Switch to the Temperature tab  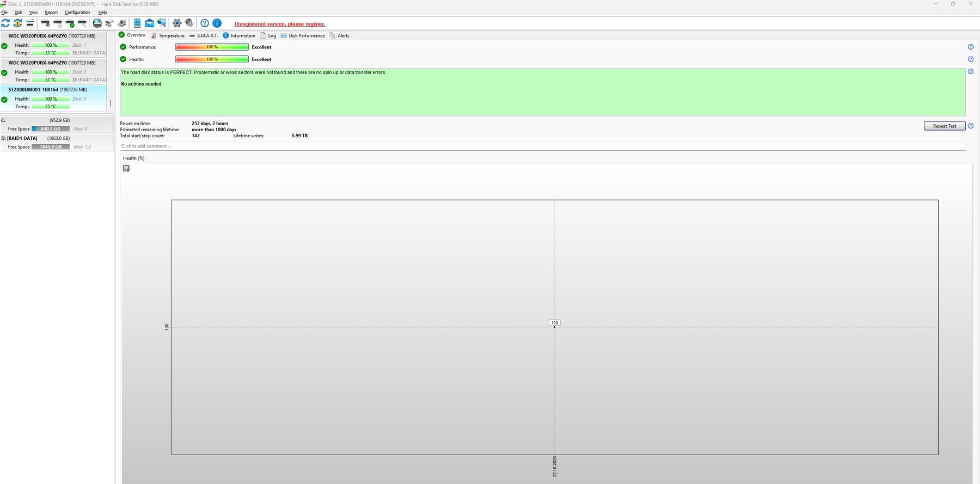[168, 36]
